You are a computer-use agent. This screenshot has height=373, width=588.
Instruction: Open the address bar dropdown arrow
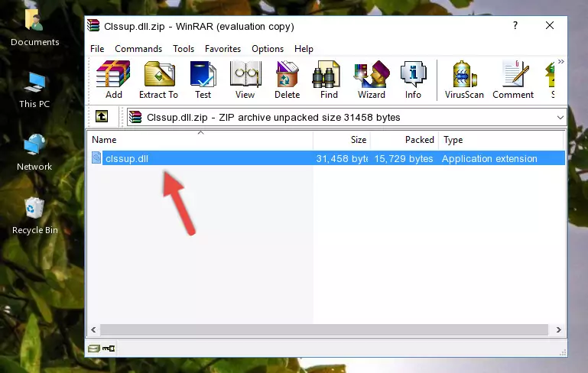click(560, 118)
